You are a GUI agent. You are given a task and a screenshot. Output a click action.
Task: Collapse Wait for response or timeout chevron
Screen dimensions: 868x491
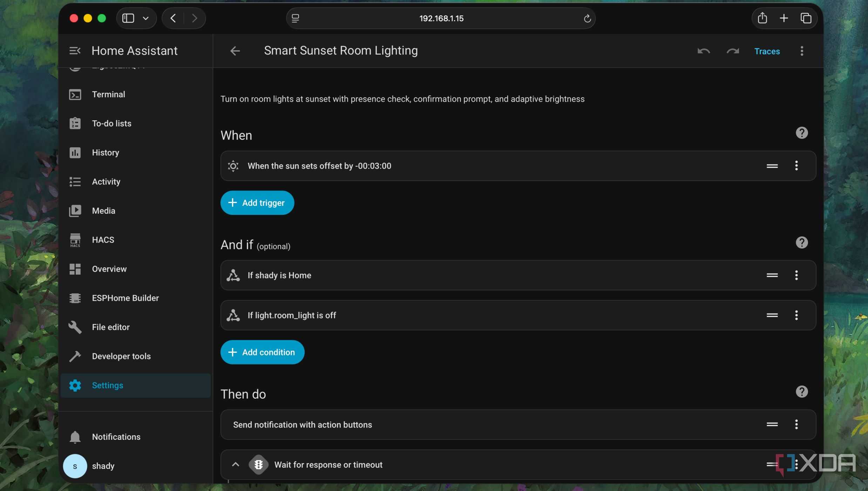pos(236,465)
